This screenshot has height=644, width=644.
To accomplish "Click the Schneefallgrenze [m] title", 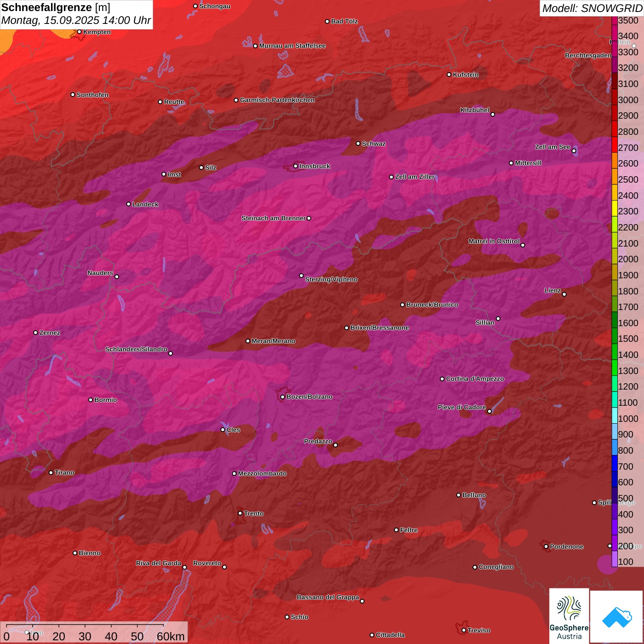I will (56, 7).
